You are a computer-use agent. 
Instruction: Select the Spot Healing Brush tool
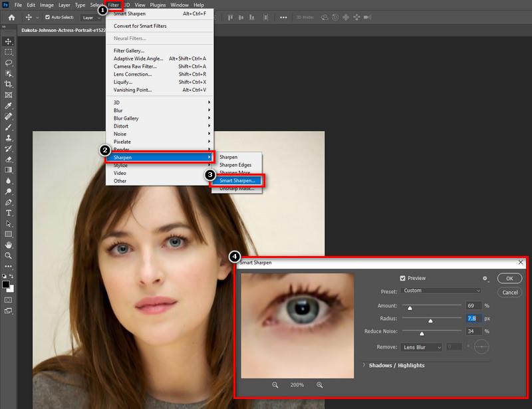click(x=9, y=116)
